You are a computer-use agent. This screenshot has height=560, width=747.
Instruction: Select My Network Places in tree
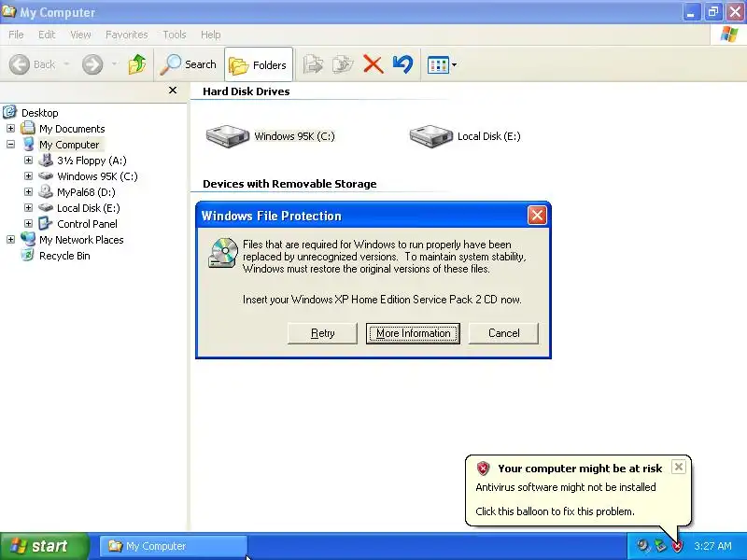[81, 240]
